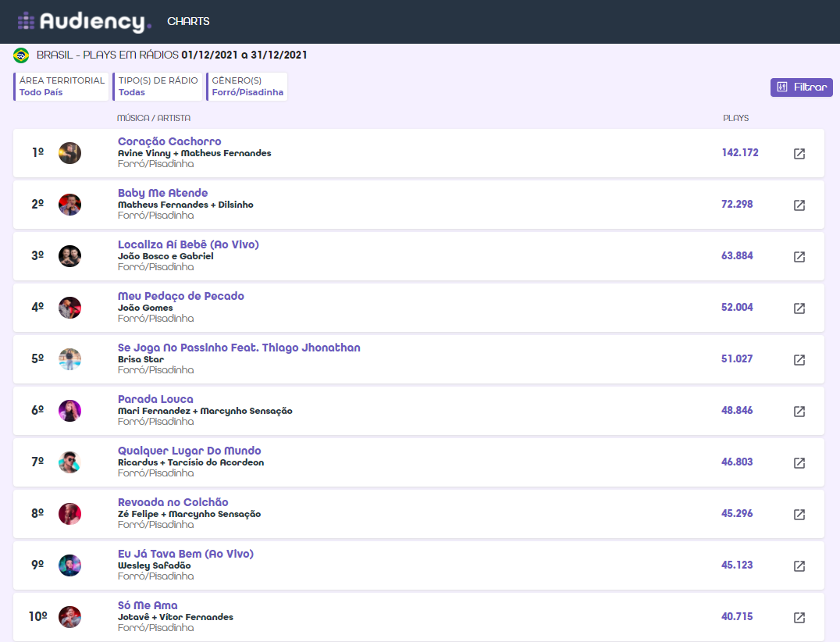The width and height of the screenshot is (840, 642).
Task: Open the song Qualquer Lugar Do Mundo
Action: [x=190, y=451]
